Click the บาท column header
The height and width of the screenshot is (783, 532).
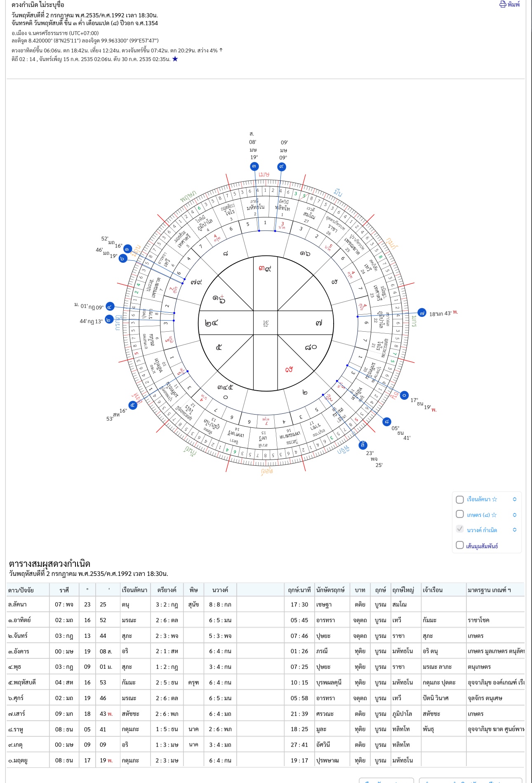tap(360, 590)
